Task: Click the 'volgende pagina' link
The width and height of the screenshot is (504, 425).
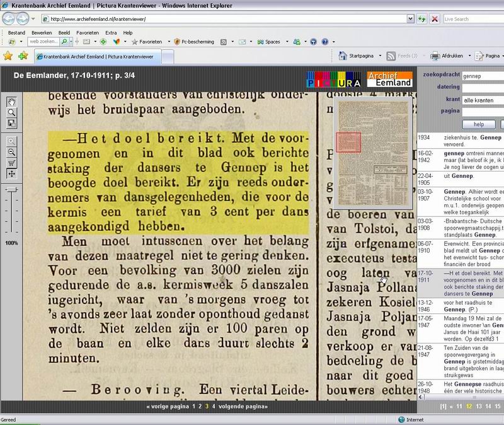Action: [x=243, y=406]
